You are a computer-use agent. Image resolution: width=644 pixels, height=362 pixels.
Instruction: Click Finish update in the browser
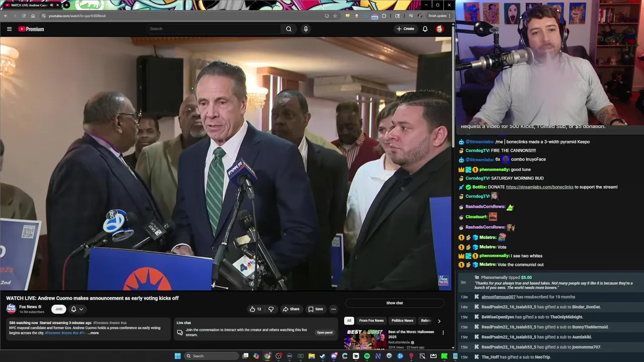pos(437,16)
